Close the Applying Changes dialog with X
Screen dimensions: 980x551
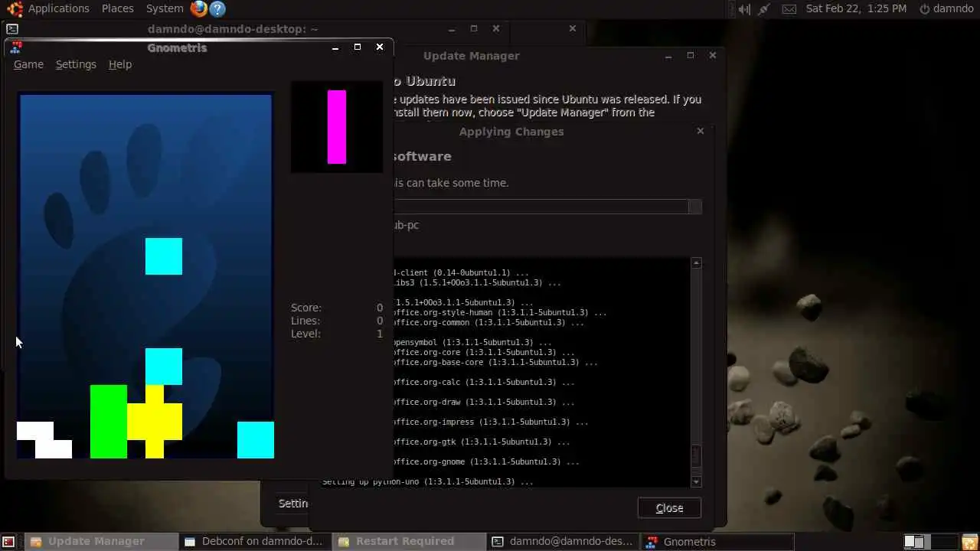(x=701, y=132)
